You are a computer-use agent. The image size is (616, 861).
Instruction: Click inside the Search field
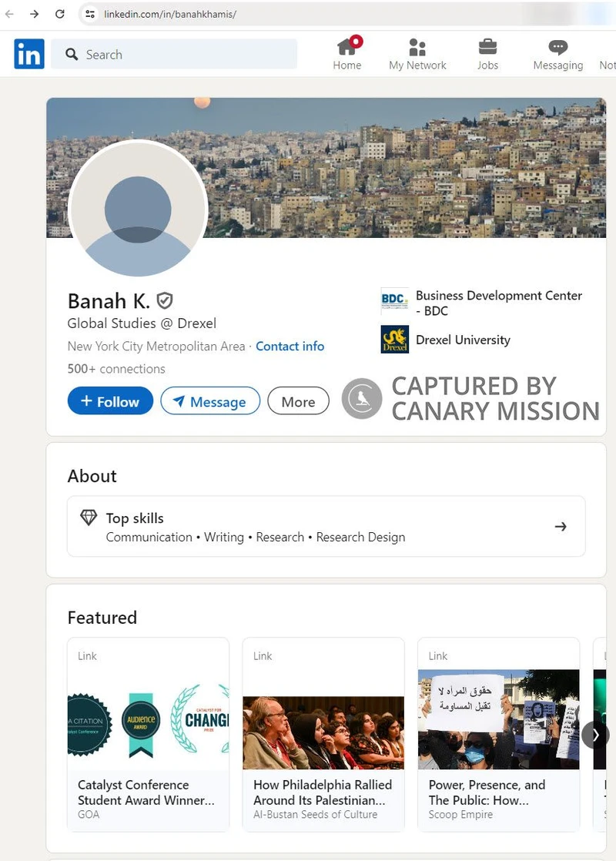pos(173,54)
